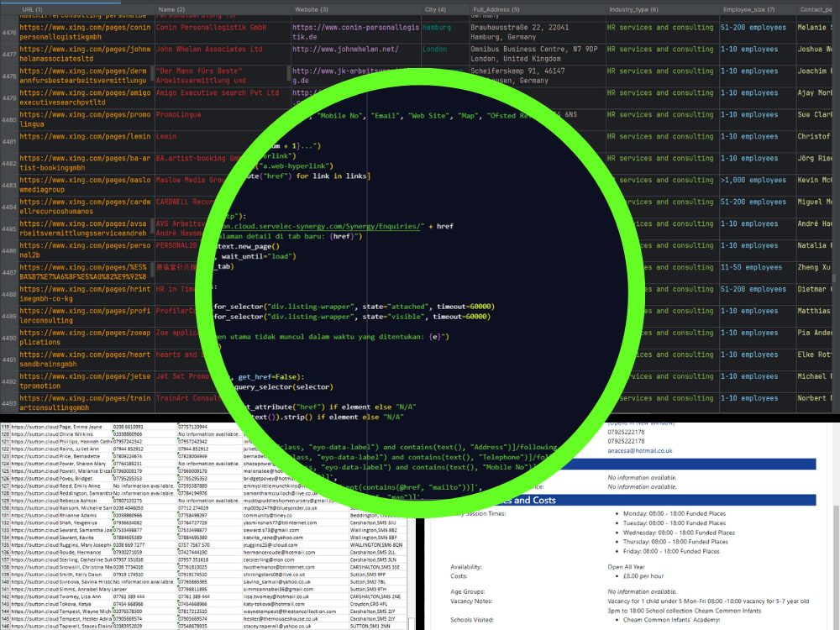Screen dimensions: 840x630
Task: Click the phone cell 0208 669 7277
Action: (x=129, y=545)
